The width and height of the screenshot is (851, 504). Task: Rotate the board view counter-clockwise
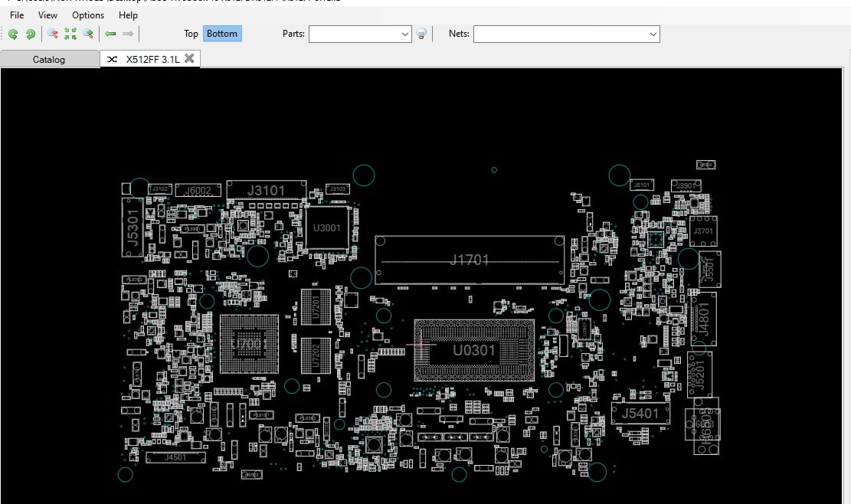tap(13, 34)
